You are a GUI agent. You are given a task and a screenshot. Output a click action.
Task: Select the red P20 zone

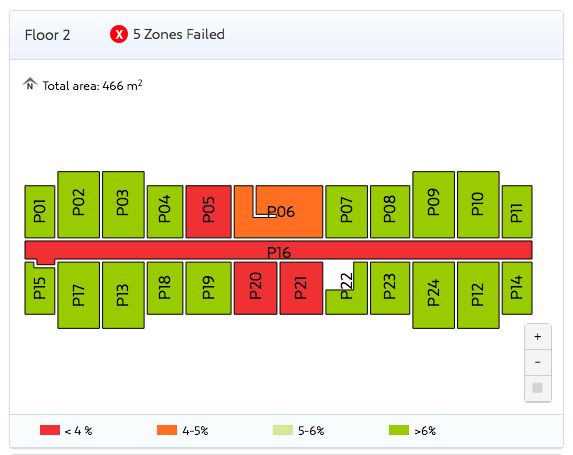click(255, 288)
